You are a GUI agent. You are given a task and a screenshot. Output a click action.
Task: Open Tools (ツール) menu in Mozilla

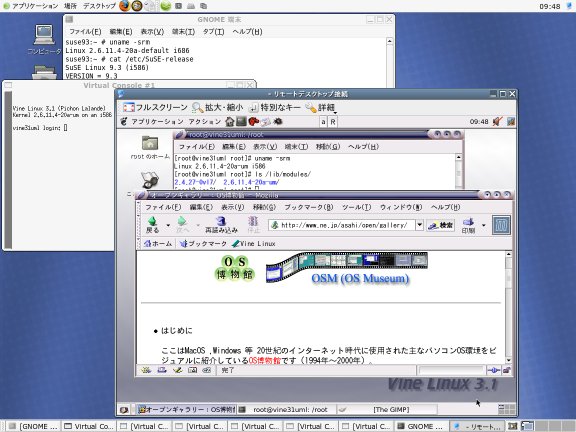(356, 207)
